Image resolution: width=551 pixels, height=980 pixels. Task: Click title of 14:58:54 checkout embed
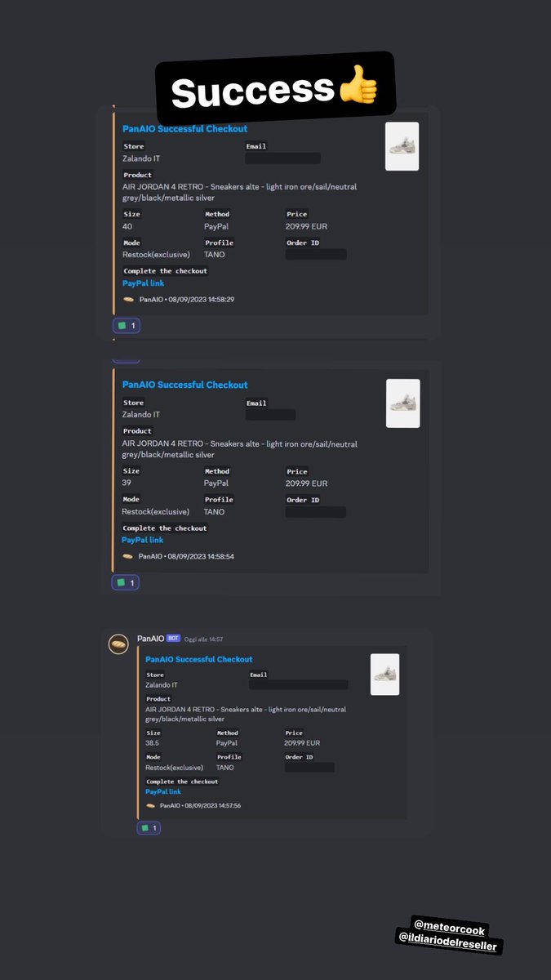pos(184,385)
